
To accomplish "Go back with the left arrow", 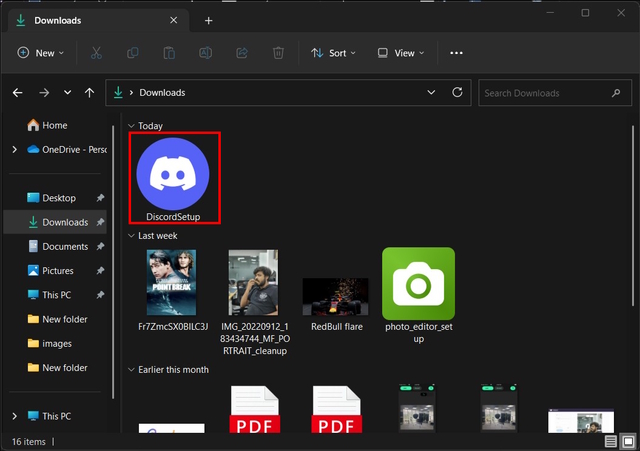I will (x=18, y=93).
